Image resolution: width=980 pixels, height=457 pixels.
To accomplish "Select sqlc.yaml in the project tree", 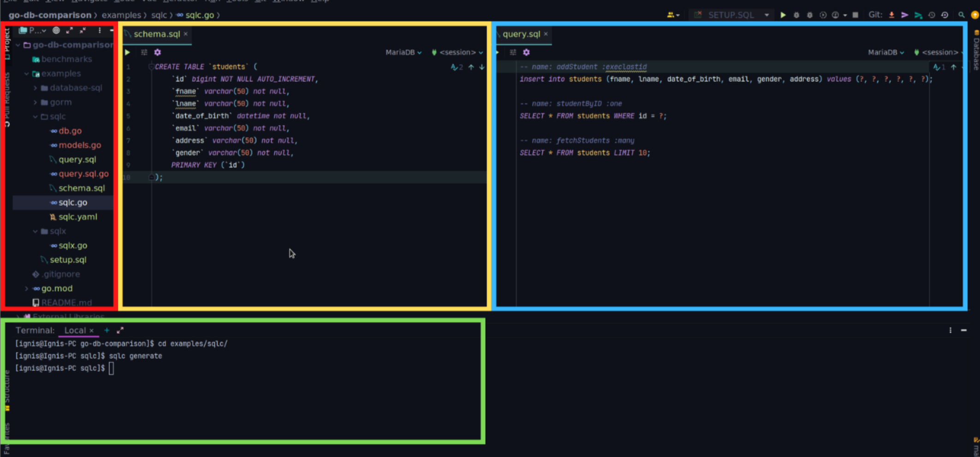I will [x=78, y=216].
